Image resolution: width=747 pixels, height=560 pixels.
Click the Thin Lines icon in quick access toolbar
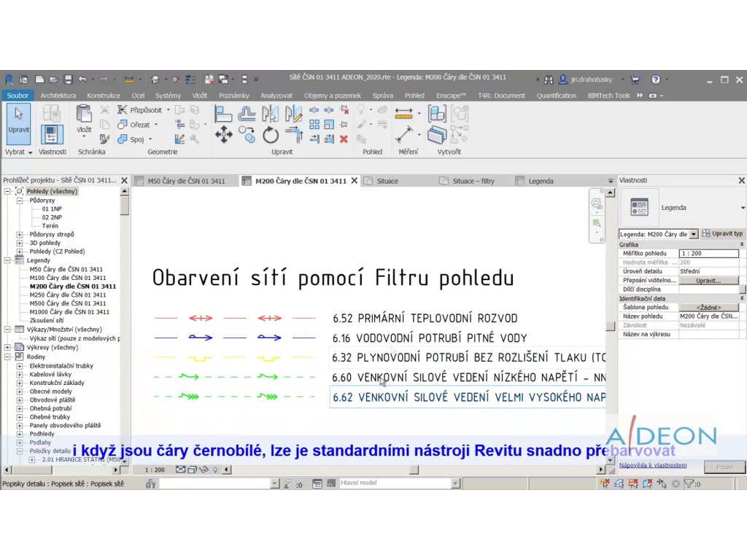click(x=190, y=79)
